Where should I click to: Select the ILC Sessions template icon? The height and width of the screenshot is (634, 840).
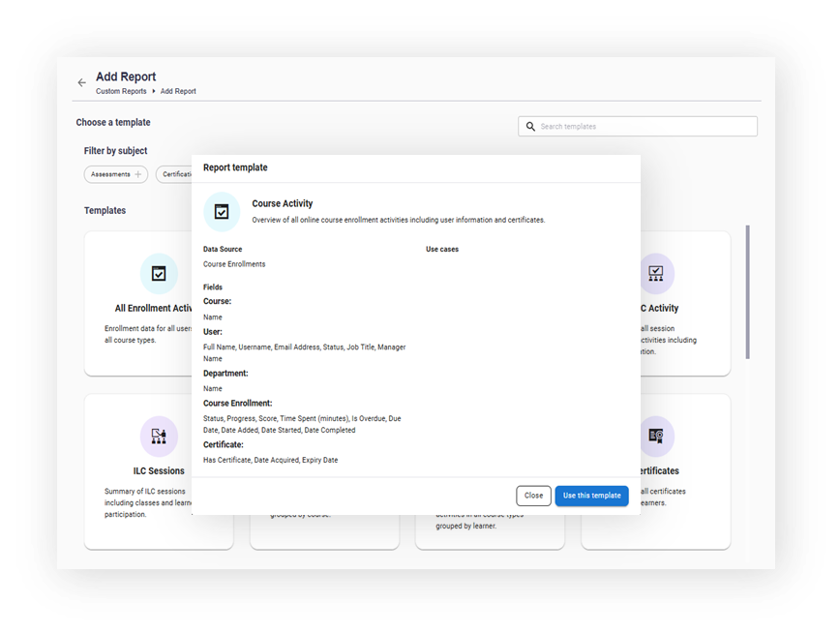[x=159, y=437]
